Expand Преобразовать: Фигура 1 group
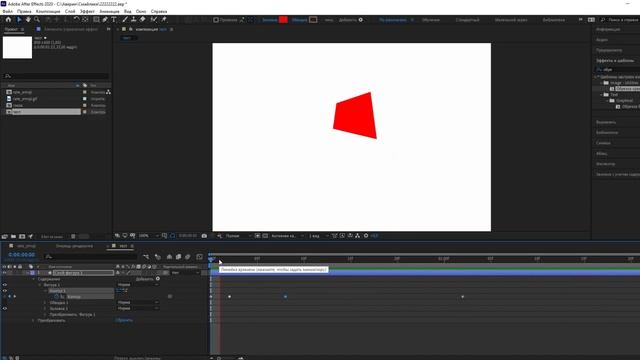Screen dimensions: 640x360 pyautogui.click(x=45, y=315)
